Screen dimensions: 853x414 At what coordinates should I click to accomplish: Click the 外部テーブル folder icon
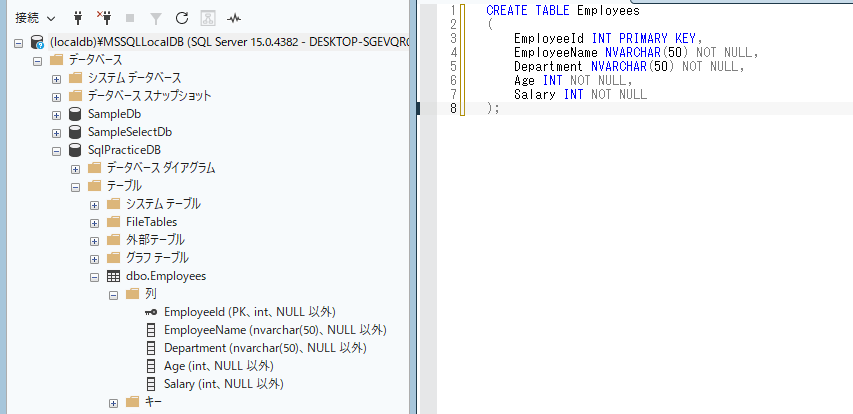(114, 240)
